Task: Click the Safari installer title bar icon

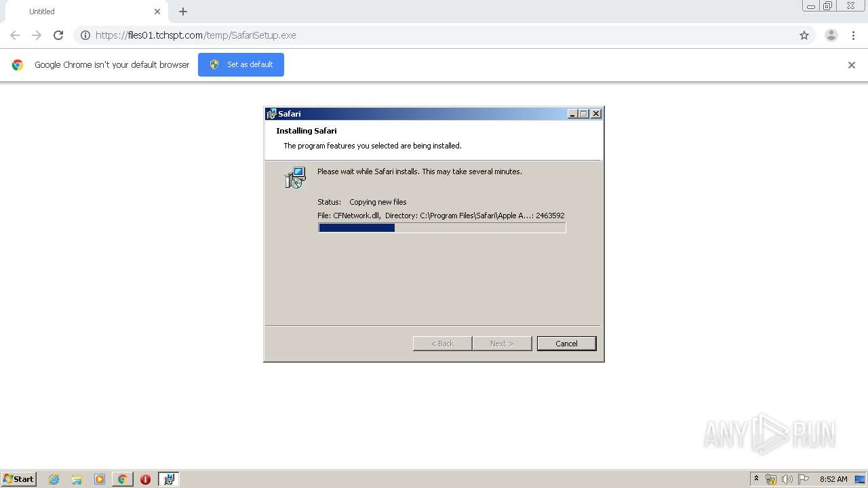Action: tap(271, 114)
